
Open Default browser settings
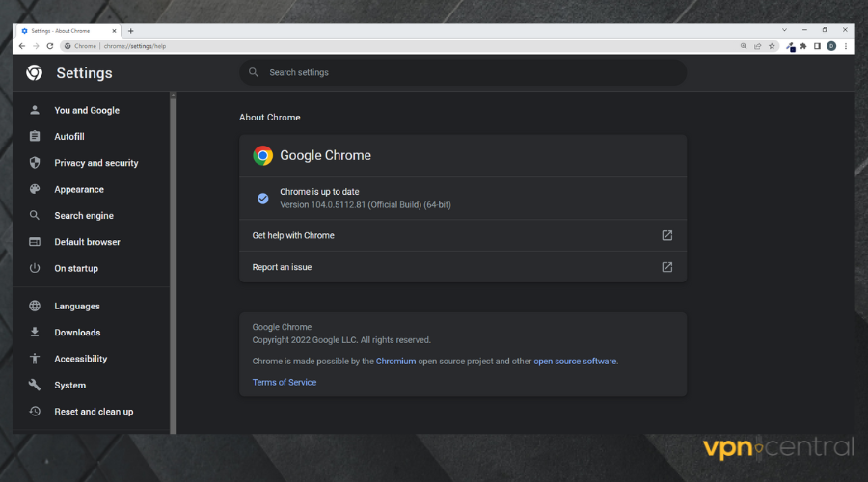pyautogui.click(x=87, y=242)
